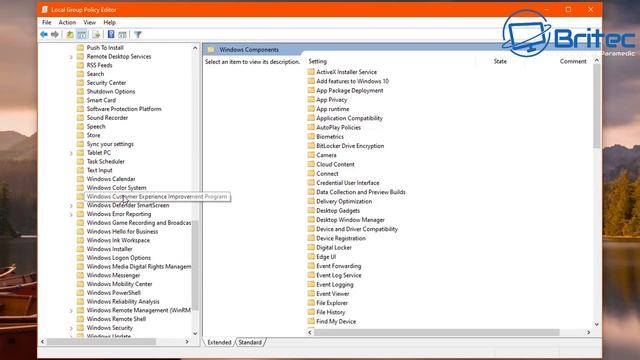Screen dimensions: 640x360
Task: Select Security Center in tree
Action: 107,82
